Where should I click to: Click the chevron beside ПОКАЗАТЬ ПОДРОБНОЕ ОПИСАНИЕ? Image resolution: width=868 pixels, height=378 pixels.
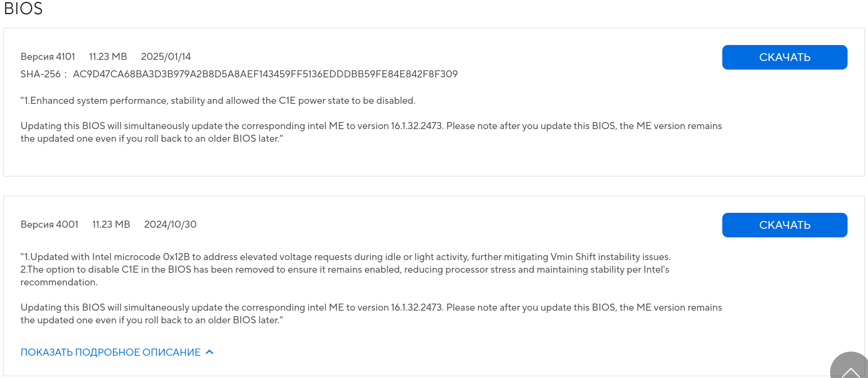click(x=210, y=352)
